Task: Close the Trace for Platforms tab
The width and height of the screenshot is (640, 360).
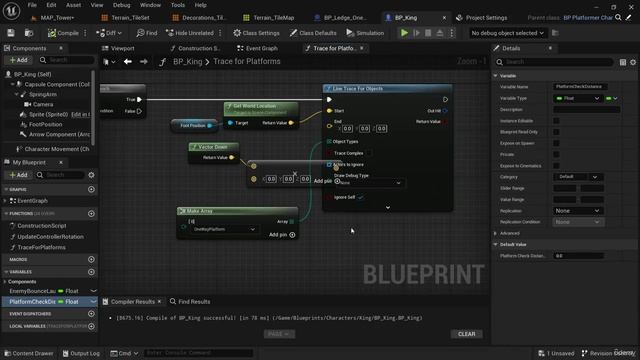Action: (x=362, y=48)
